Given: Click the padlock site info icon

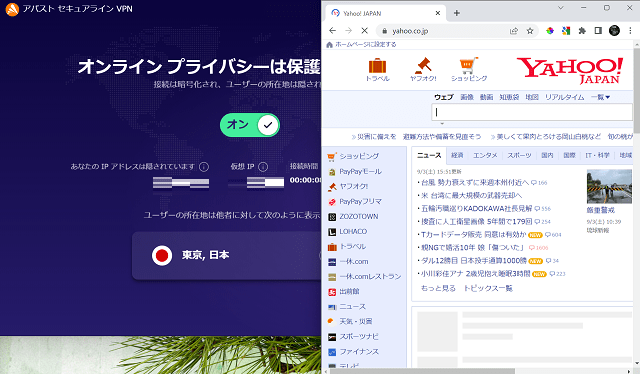Looking at the screenshot, I should pyautogui.click(x=384, y=31).
